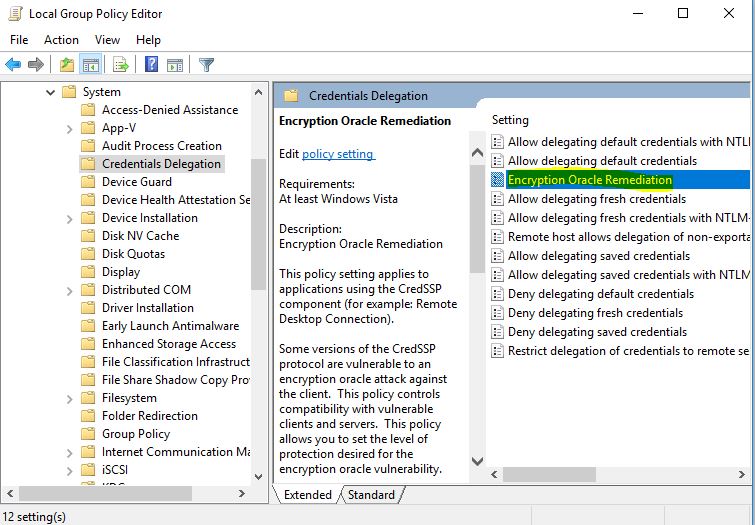Screen dimensions: 755x525
Task: Click the icon beside Deny delegating saved credentials
Action: [x=497, y=332]
